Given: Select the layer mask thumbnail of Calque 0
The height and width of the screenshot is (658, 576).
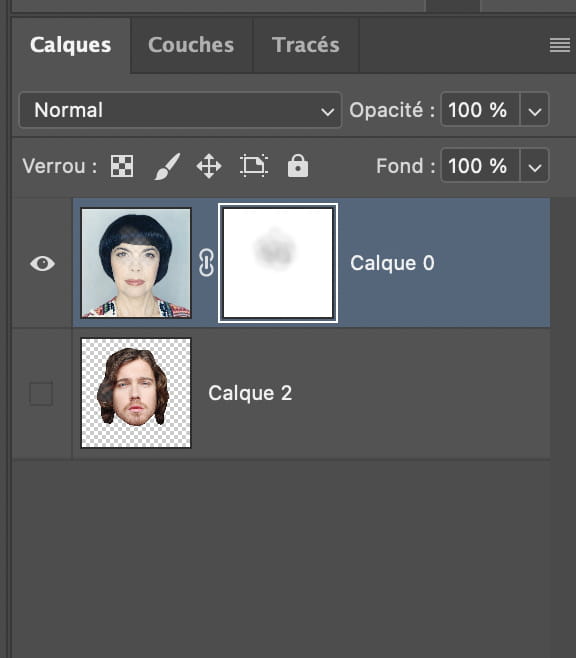Looking at the screenshot, I should [x=278, y=263].
